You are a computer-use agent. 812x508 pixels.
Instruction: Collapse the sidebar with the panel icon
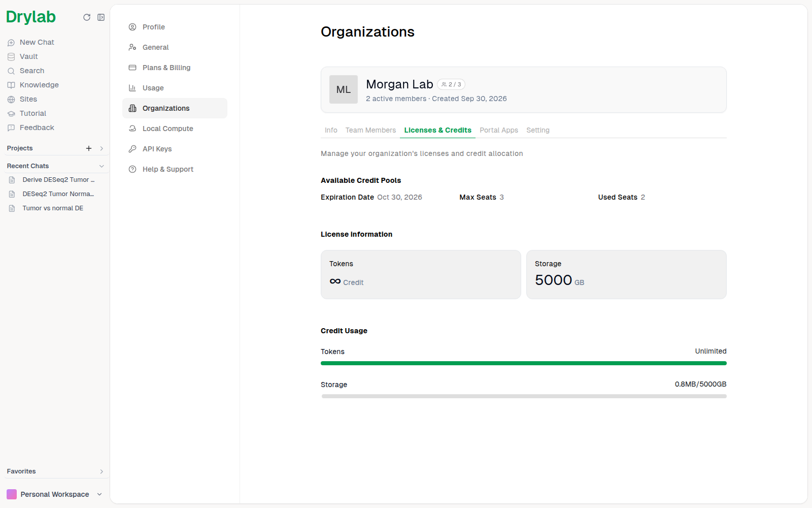(x=101, y=17)
